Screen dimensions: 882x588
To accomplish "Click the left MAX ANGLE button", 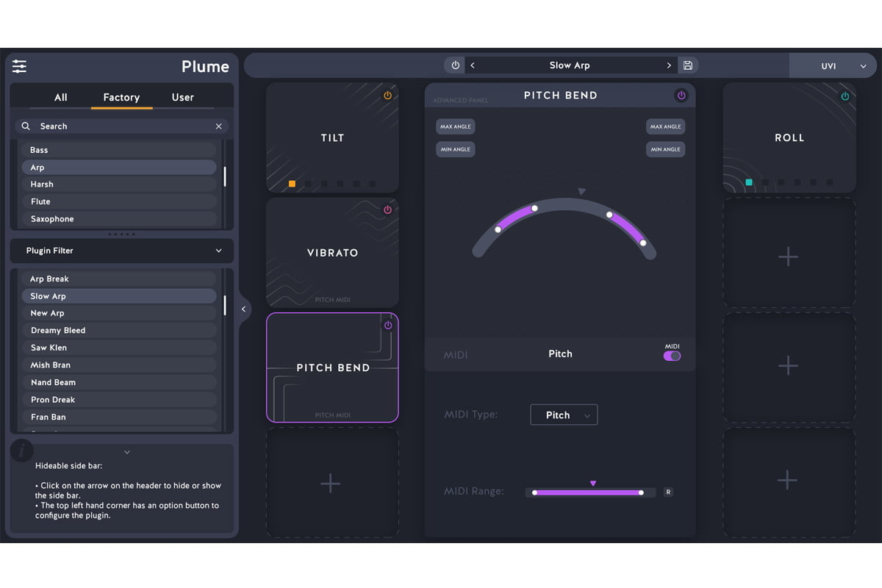I will [x=456, y=126].
